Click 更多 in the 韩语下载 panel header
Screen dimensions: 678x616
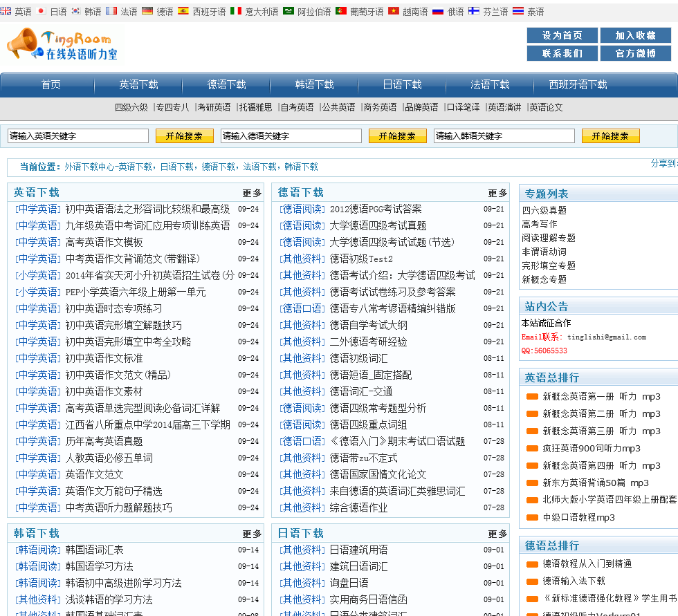pyautogui.click(x=252, y=534)
